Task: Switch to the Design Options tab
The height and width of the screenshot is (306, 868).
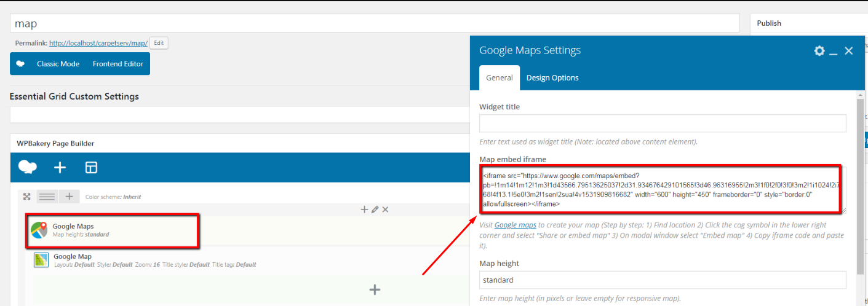Action: pyautogui.click(x=552, y=77)
